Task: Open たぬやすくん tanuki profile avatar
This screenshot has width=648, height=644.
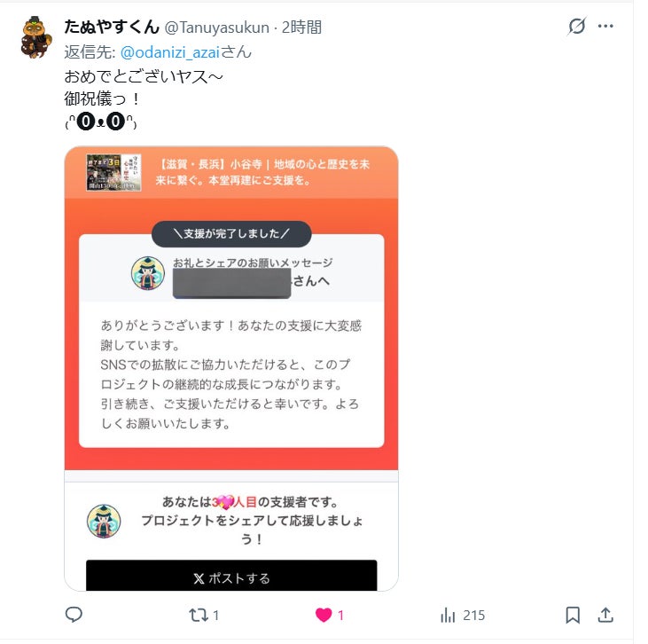Action: tap(36, 37)
